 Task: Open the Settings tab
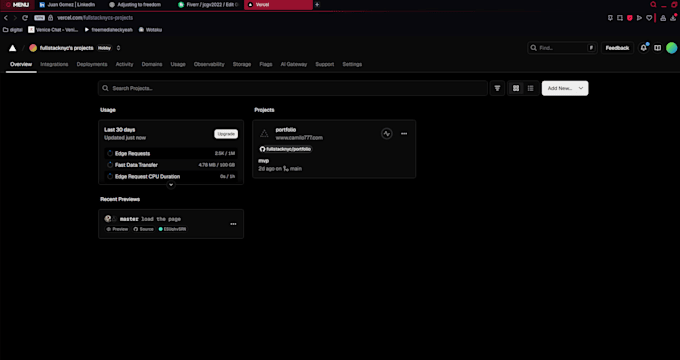(352, 64)
